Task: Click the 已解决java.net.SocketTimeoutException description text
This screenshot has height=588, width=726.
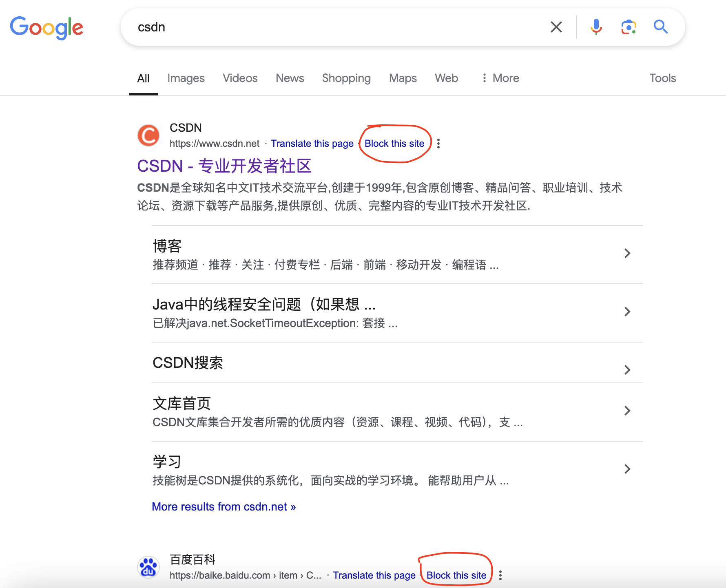Action: 275,323
